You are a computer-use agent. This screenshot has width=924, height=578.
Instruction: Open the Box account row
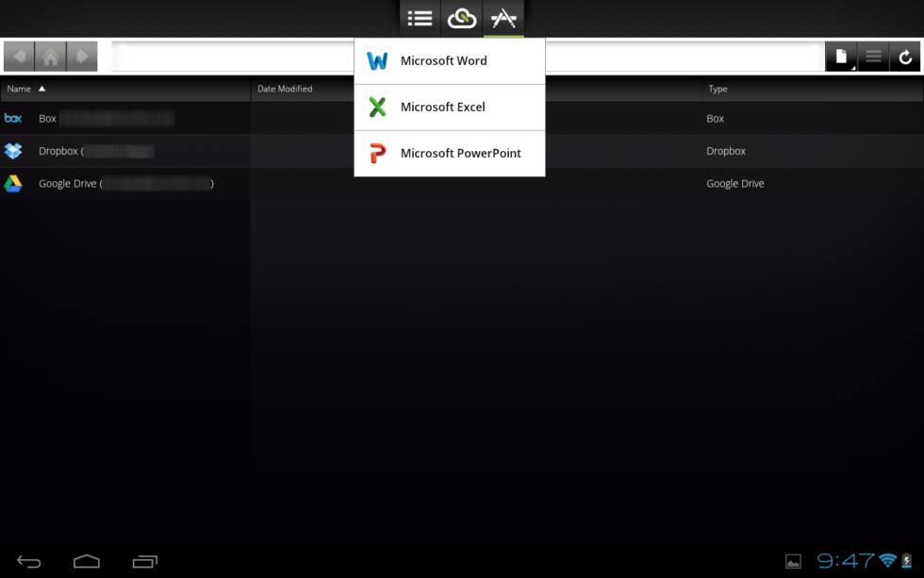[462, 119]
